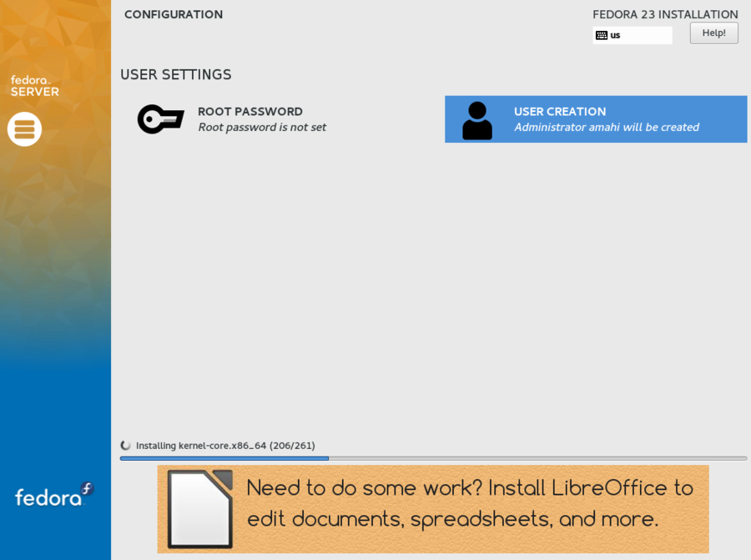
Task: Click the FEDORA 23 INSTALLATION title
Action: [665, 14]
